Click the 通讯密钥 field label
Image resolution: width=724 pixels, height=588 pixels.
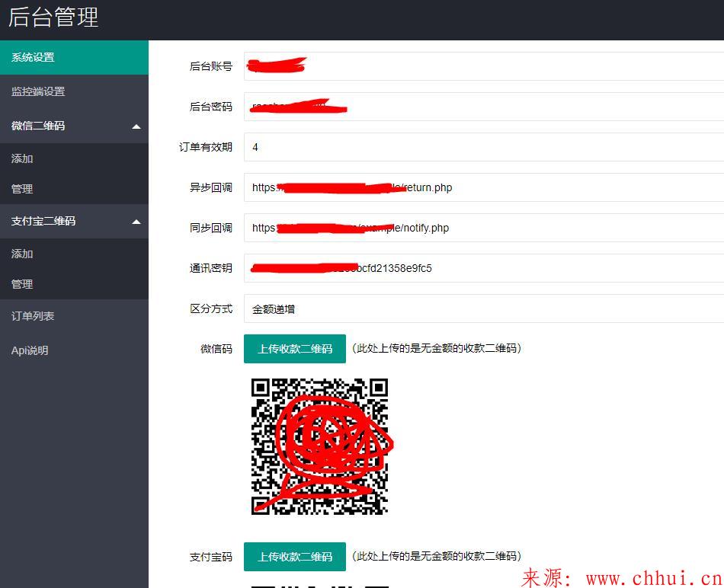click(x=211, y=268)
